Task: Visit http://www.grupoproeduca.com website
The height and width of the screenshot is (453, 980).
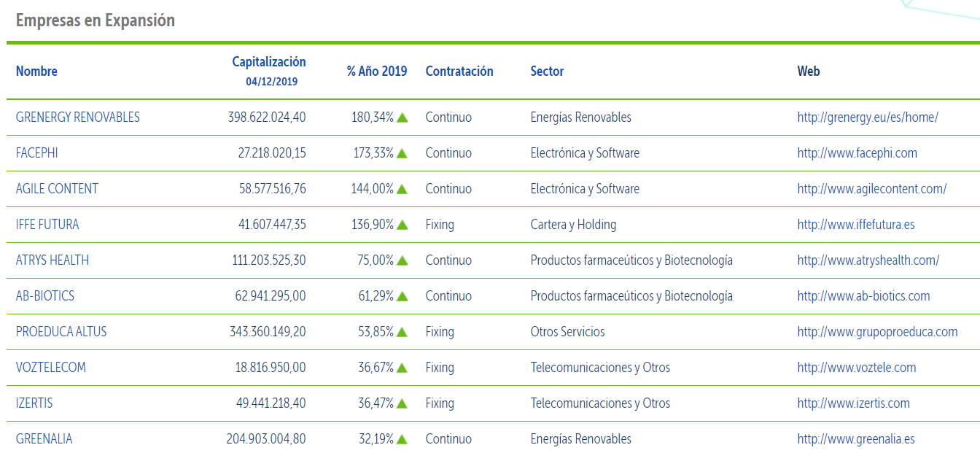Action: (x=878, y=332)
